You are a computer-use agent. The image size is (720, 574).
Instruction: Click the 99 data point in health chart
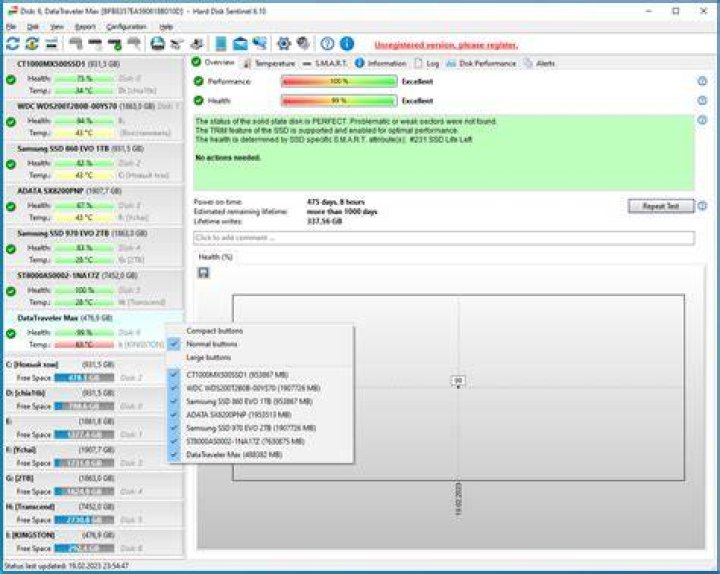coord(458,381)
